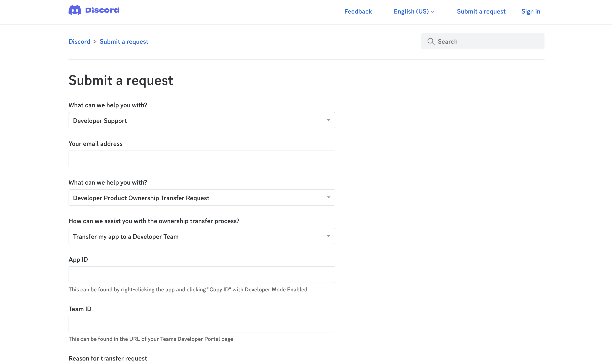The width and height of the screenshot is (612, 364).
Task: Click the 'Team ID' label
Action: point(80,309)
